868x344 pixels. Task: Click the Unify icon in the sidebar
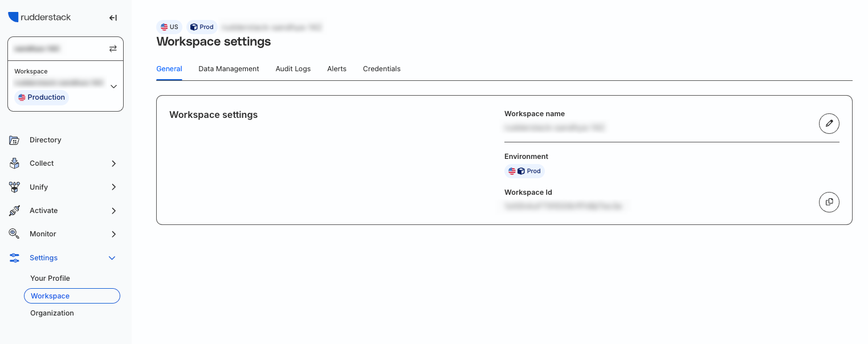coord(14,187)
